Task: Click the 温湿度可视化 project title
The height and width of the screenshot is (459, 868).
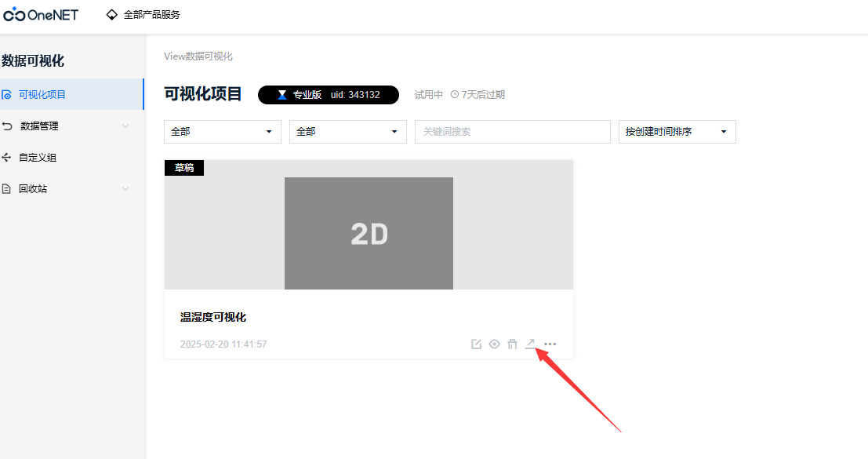Action: click(x=212, y=316)
